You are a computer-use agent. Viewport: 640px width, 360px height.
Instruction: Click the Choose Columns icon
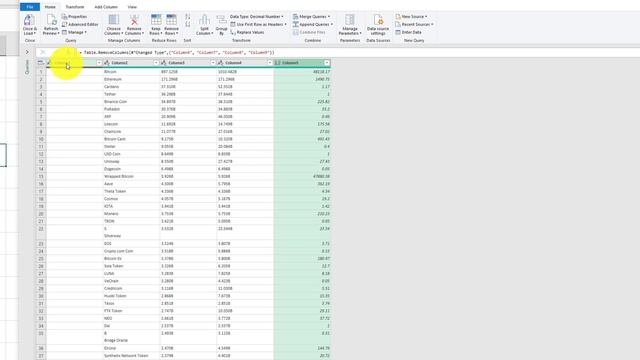113,20
